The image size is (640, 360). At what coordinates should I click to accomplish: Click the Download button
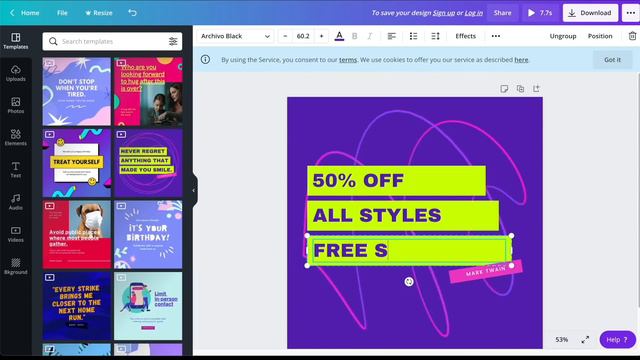(590, 13)
